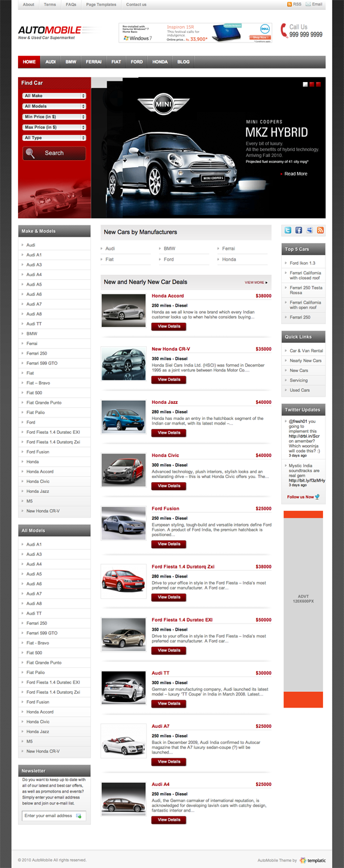344x868 pixels.
Task: Open Ford Ikon 1.3 in Top 5 Cars
Action: tap(303, 263)
